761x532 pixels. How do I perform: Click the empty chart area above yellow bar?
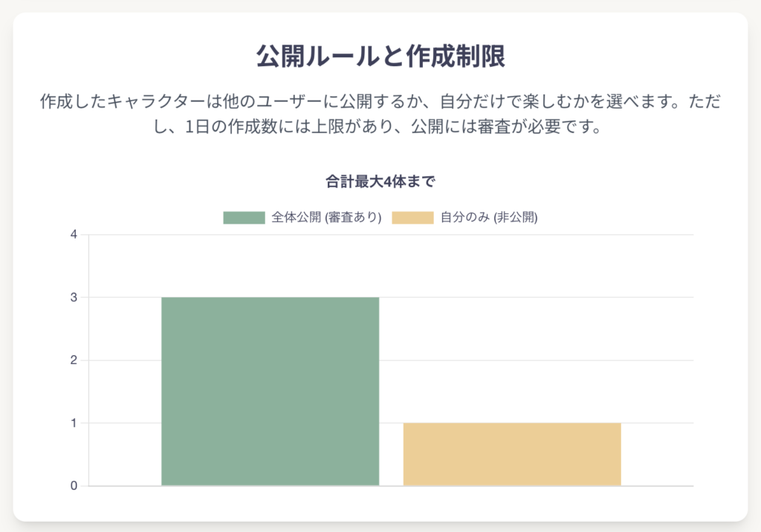pyautogui.click(x=512, y=328)
